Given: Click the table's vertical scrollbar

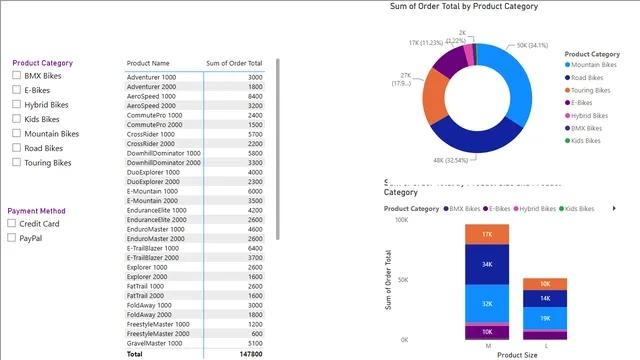Looking at the screenshot, I should (x=278, y=149).
